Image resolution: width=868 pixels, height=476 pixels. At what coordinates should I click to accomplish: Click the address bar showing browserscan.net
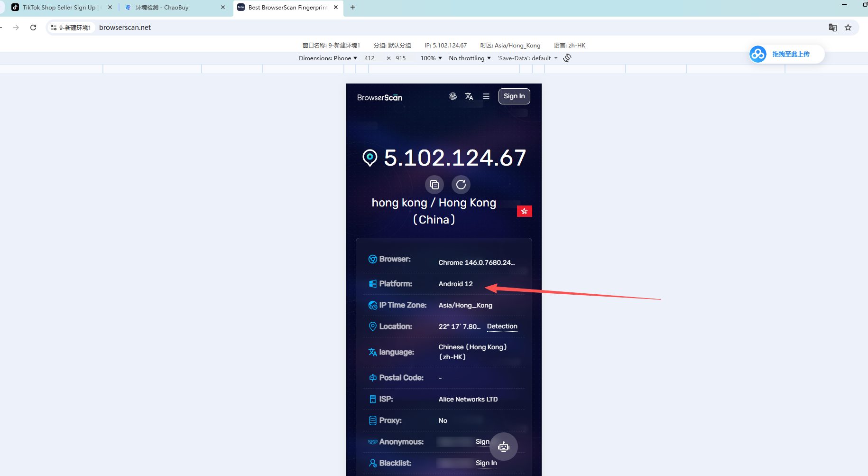coord(125,28)
